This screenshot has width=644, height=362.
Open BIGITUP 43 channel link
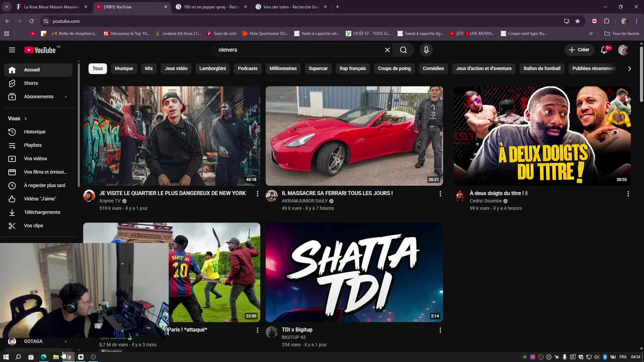click(x=294, y=337)
